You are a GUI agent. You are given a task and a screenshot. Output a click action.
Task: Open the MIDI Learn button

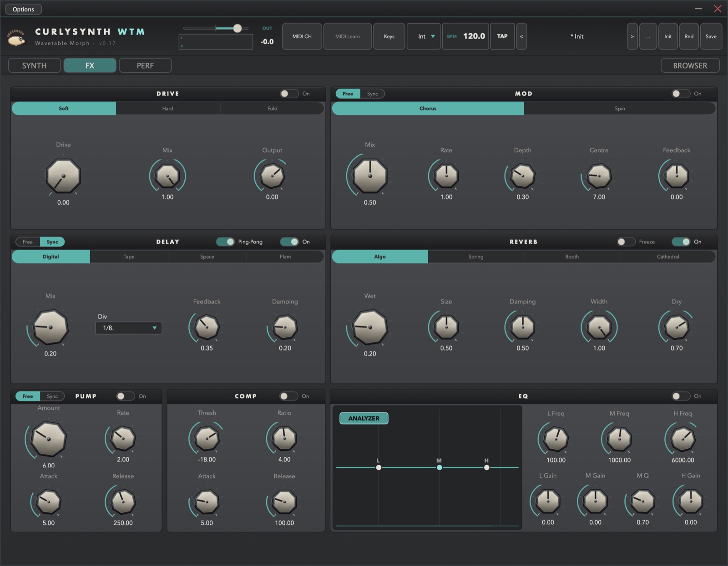(x=347, y=36)
